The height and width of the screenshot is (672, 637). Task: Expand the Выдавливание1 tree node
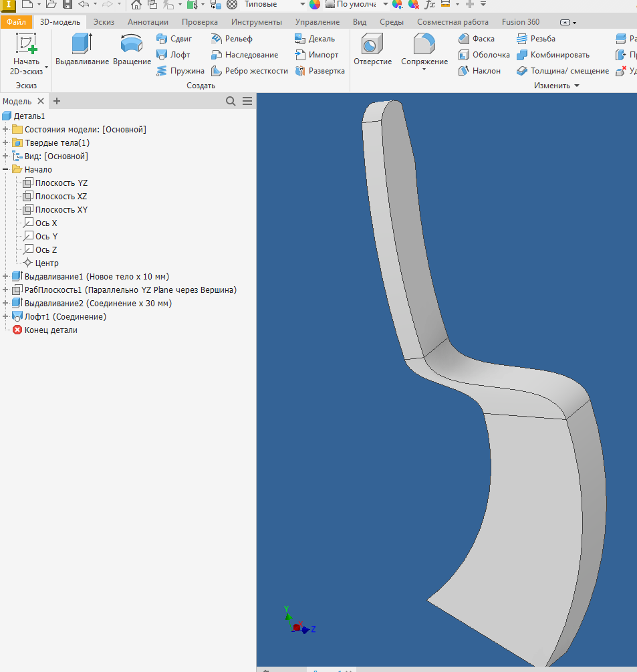tap(5, 276)
